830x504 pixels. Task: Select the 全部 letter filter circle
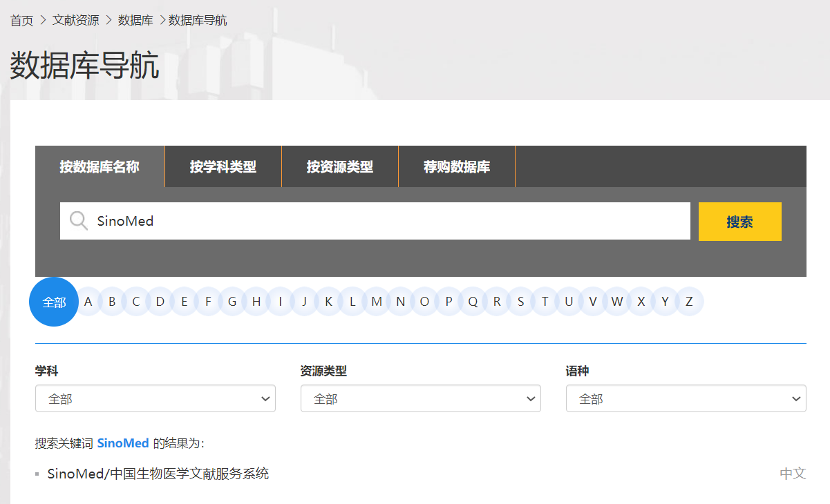[54, 302]
